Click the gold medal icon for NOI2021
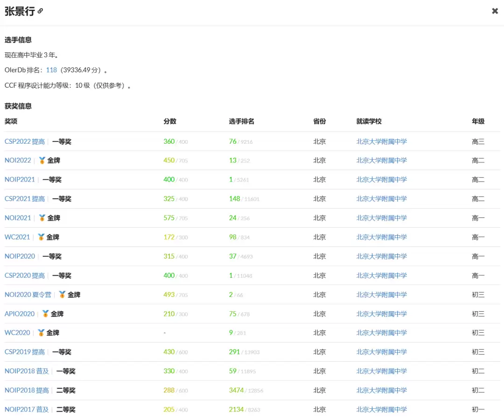 42,218
